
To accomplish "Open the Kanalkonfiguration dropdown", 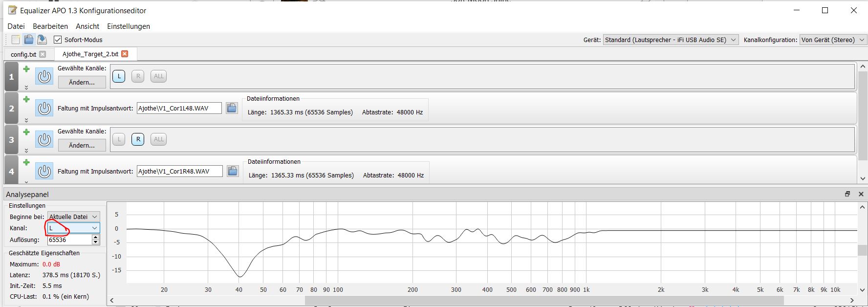I will 834,40.
